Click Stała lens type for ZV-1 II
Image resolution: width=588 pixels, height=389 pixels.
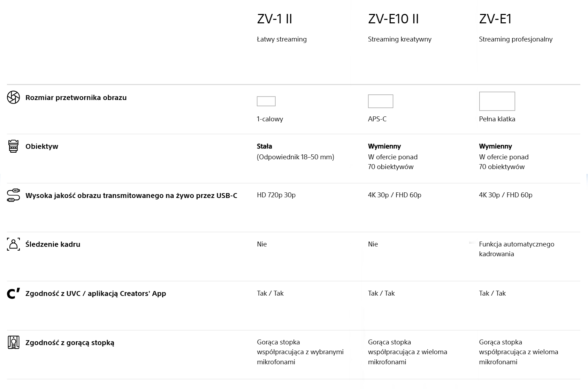pyautogui.click(x=264, y=146)
